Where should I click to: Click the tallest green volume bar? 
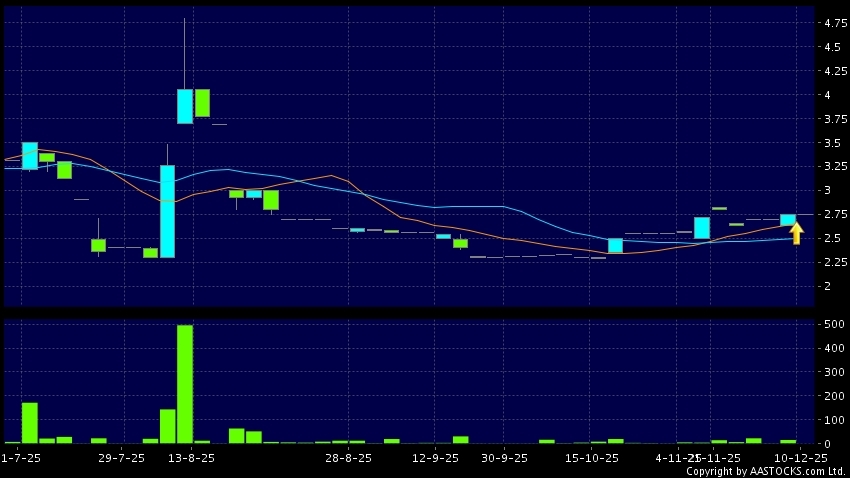[184, 383]
